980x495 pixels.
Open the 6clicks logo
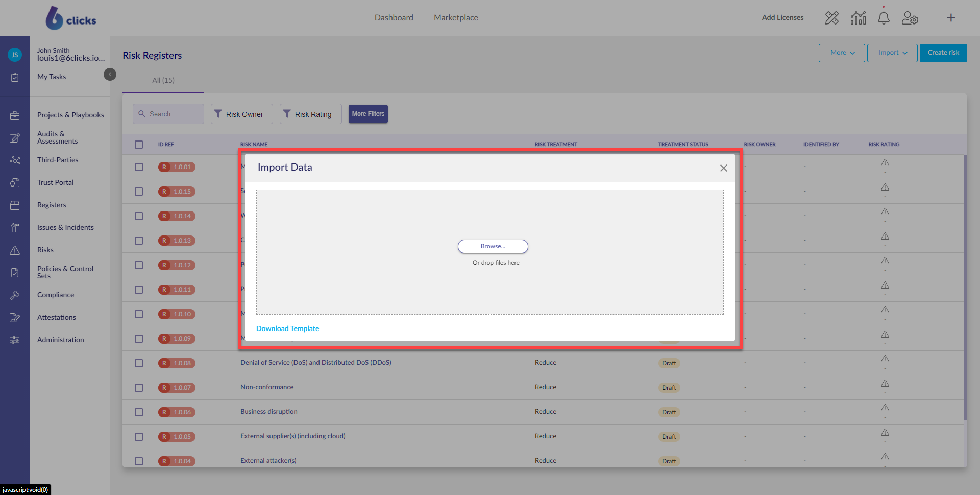70,17
